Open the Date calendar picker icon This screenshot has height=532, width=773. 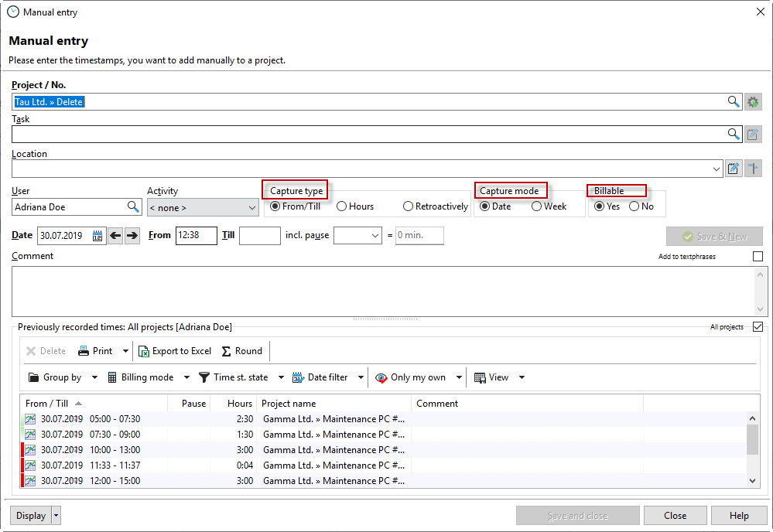point(98,236)
